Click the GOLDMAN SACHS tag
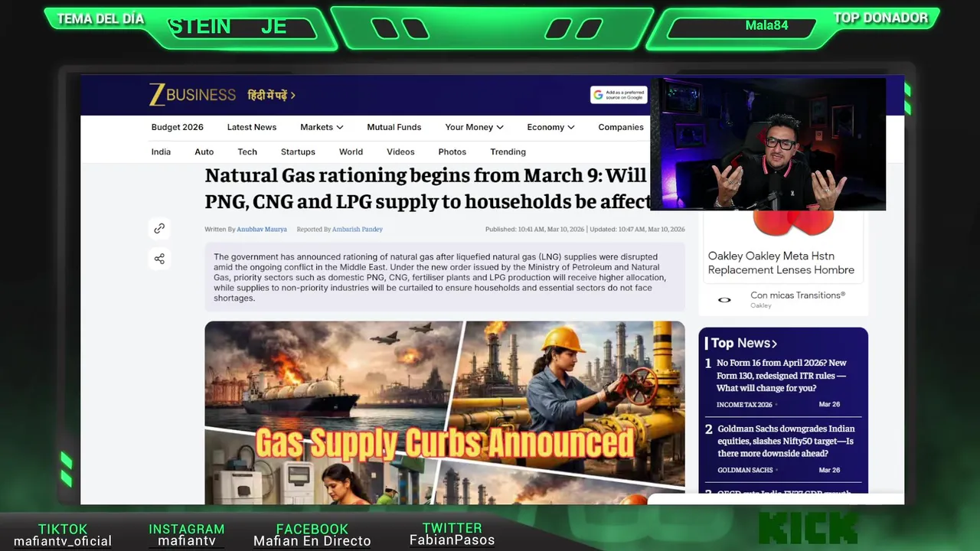The height and width of the screenshot is (551, 980). click(745, 470)
